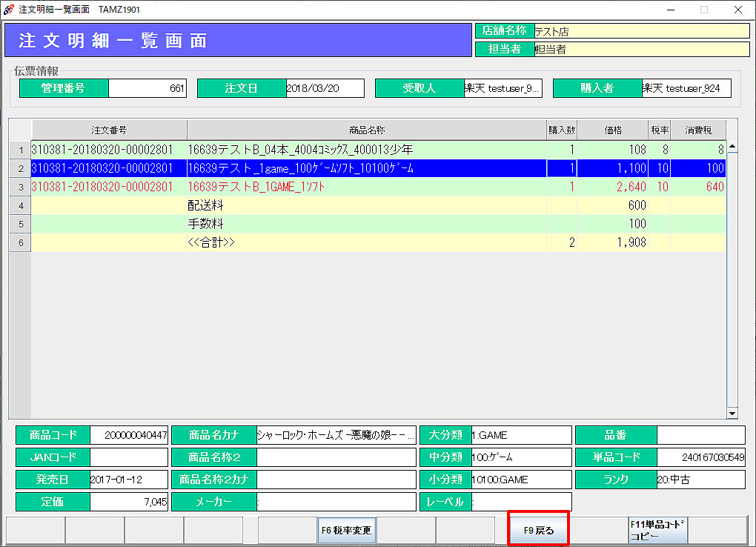Select the row 3 header cell
756x547 pixels.
tap(20, 187)
